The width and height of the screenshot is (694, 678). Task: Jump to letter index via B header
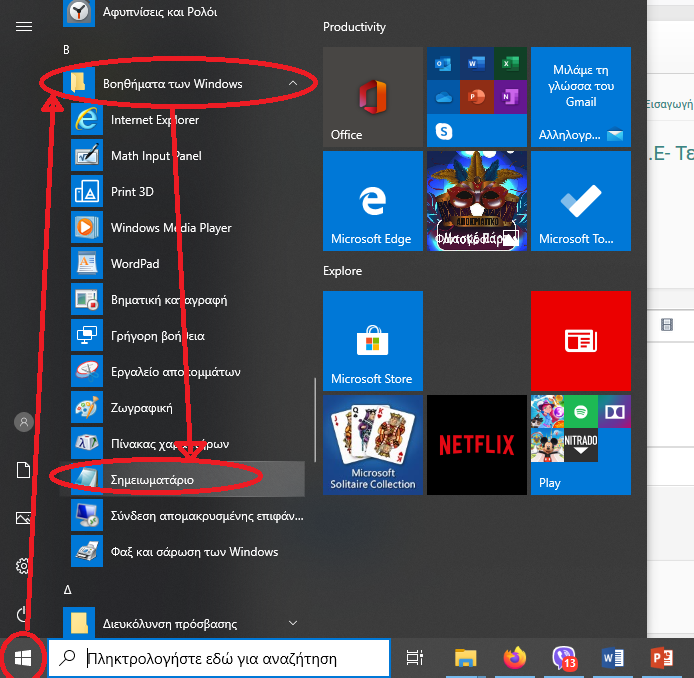66,50
